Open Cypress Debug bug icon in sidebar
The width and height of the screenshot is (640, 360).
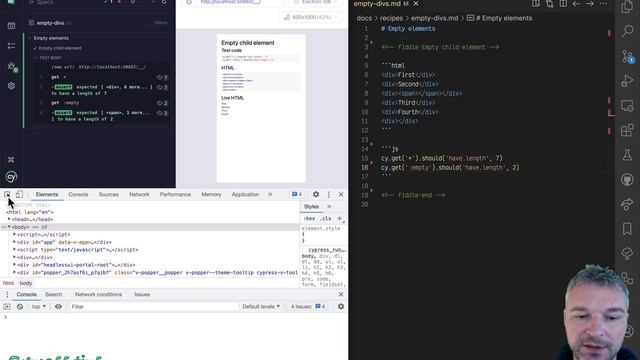11,66
